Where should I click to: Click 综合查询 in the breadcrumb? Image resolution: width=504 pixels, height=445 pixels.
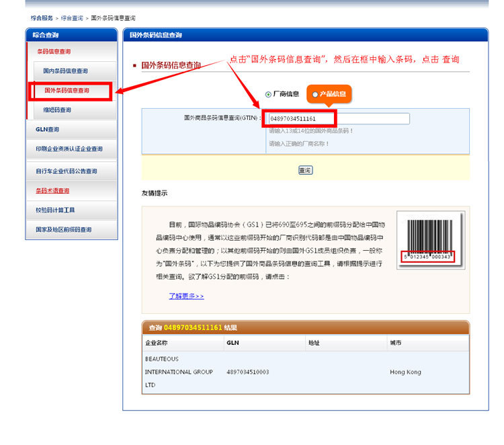coord(73,17)
